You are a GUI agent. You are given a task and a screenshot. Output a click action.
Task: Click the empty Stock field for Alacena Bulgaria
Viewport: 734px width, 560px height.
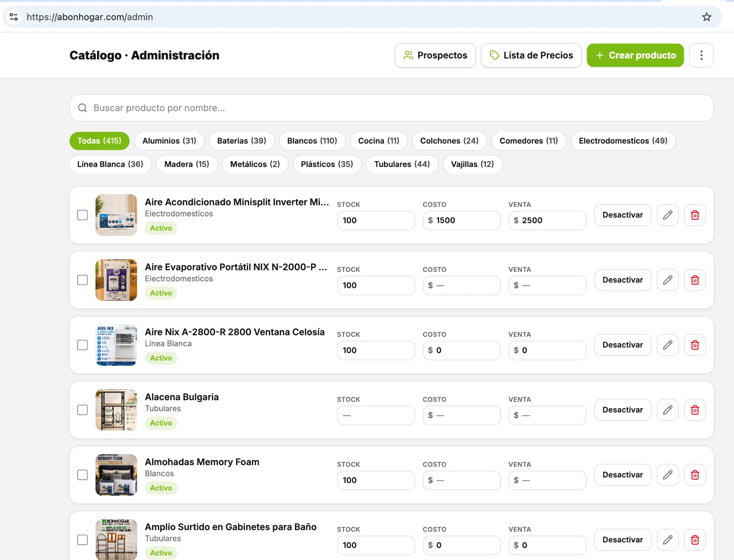pyautogui.click(x=376, y=416)
